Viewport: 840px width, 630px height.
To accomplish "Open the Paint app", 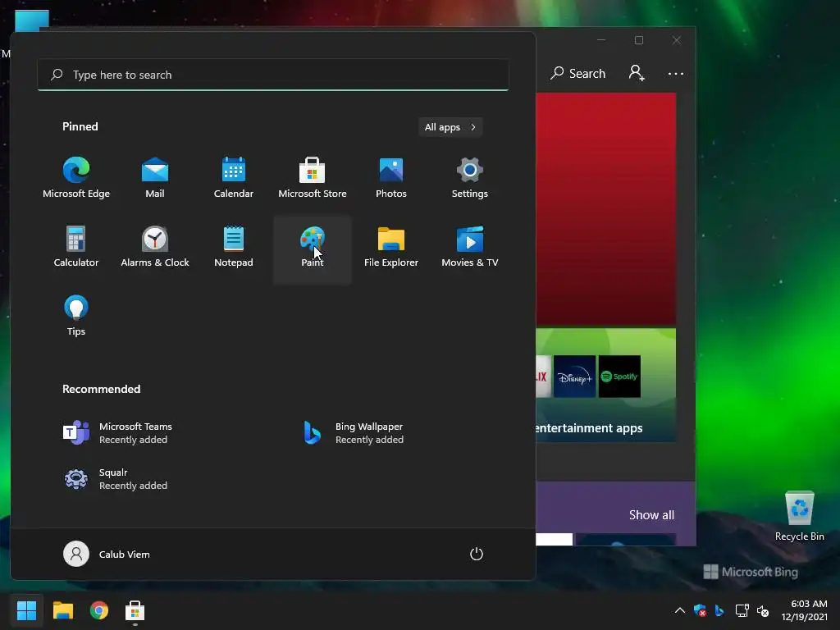I will [x=313, y=249].
